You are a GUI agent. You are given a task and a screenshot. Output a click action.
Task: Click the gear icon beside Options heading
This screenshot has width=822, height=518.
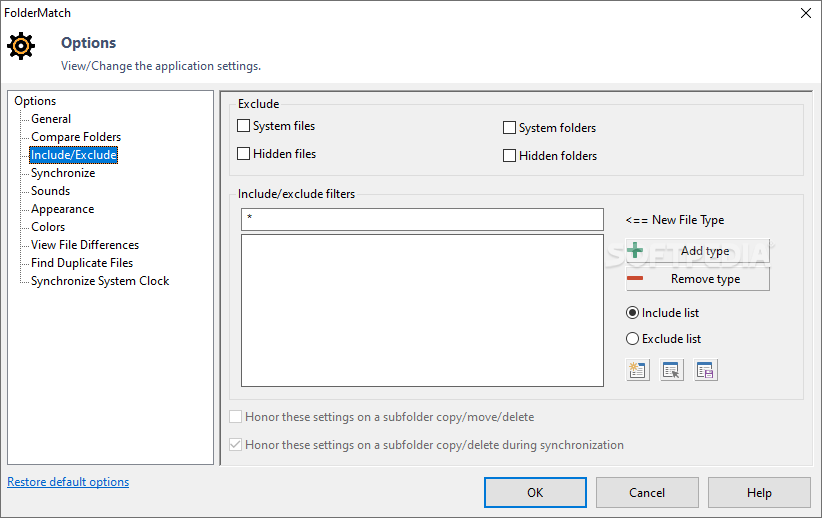pyautogui.click(x=21, y=46)
